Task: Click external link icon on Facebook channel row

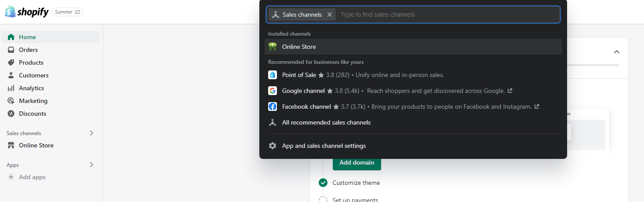Action: tap(537, 107)
